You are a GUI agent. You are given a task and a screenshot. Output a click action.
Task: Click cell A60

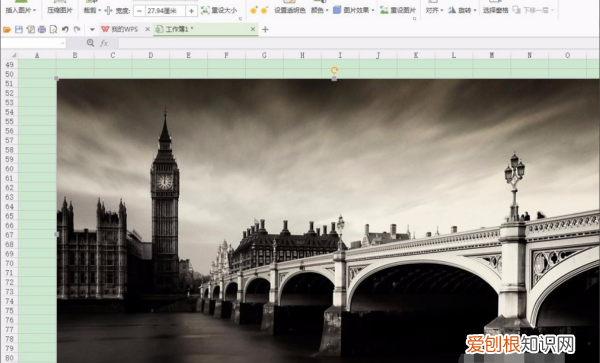[x=37, y=168]
